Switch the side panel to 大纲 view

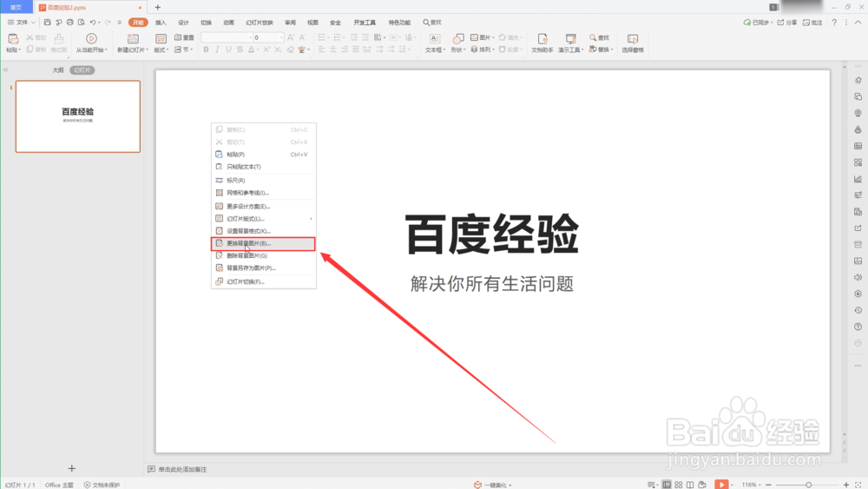(58, 70)
